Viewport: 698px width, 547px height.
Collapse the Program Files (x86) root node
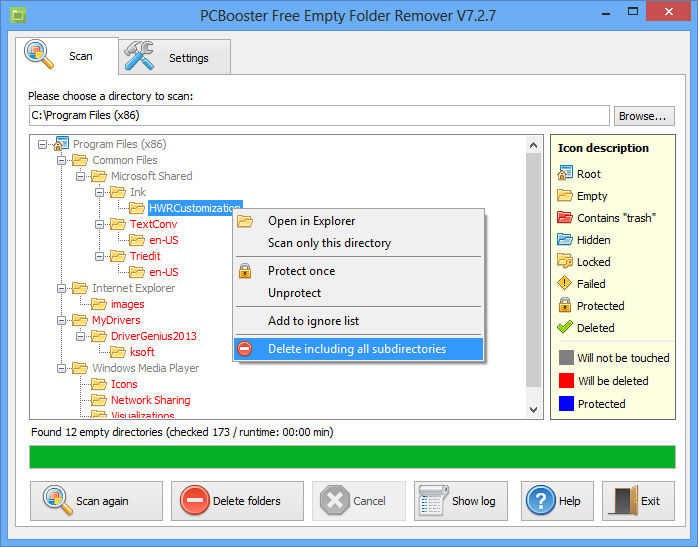point(42,144)
